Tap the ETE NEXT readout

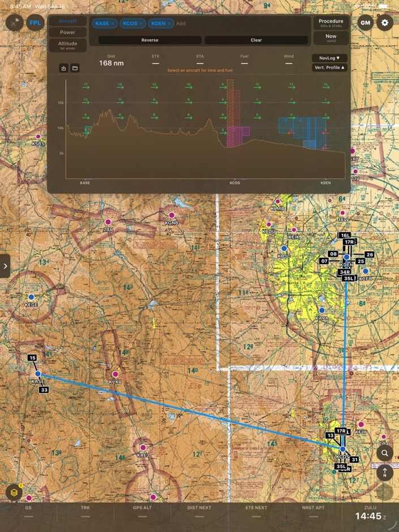pyautogui.click(x=256, y=512)
